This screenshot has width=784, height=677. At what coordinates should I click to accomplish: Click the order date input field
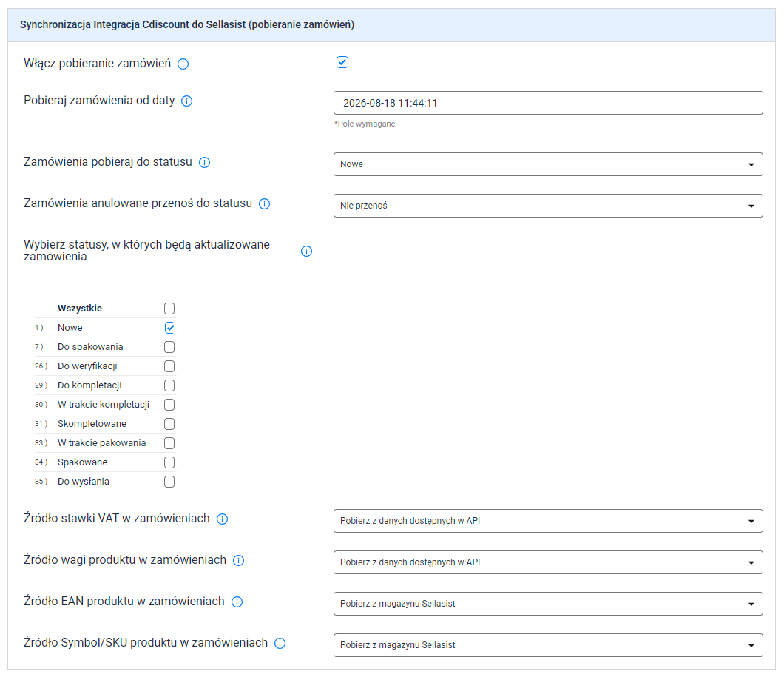coord(548,103)
